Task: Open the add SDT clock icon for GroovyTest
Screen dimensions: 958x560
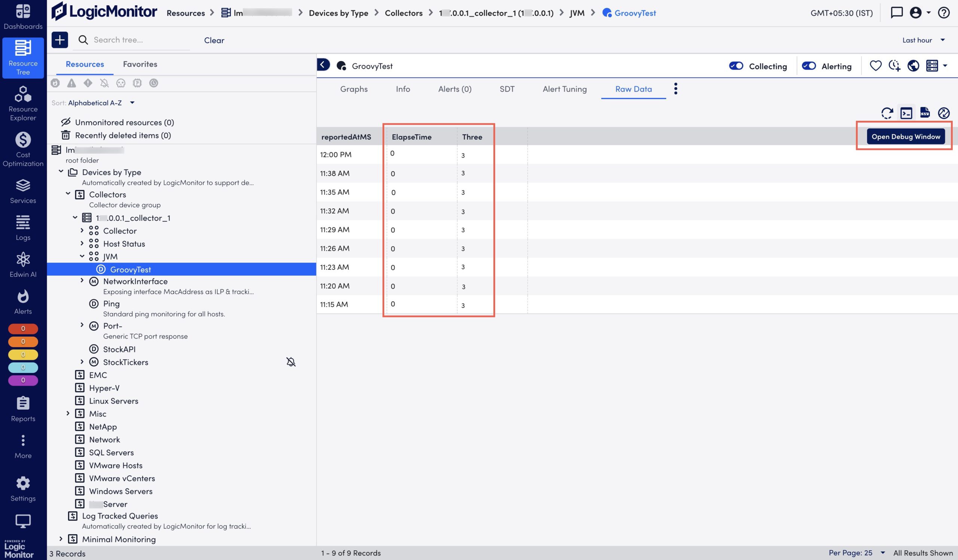Action: click(x=894, y=66)
